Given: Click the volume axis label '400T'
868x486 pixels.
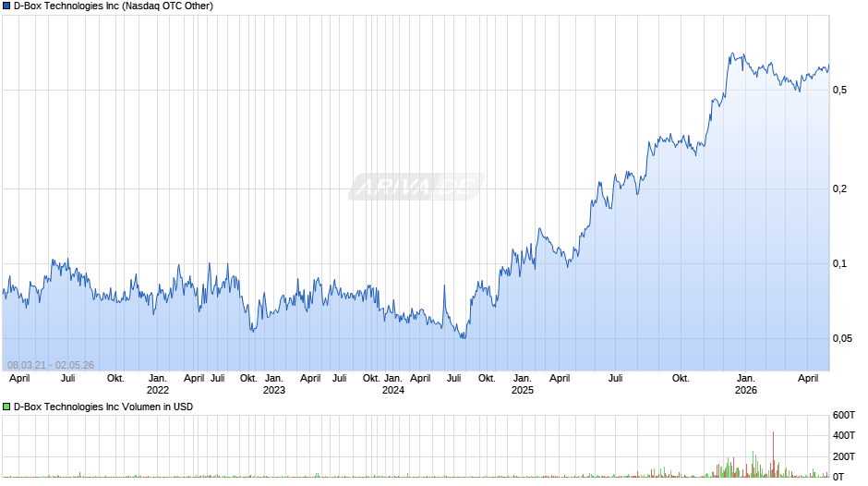Looking at the screenshot, I should [844, 435].
